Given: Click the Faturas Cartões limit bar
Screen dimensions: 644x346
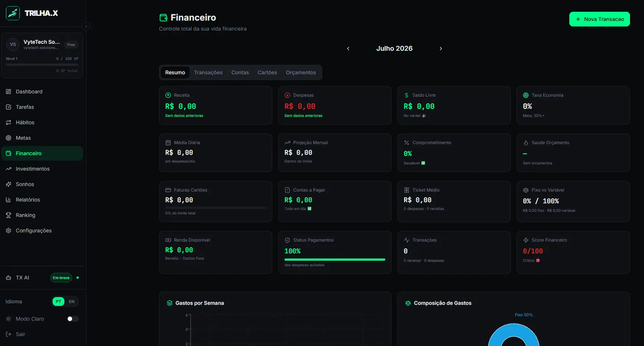Looking at the screenshot, I should point(216,208).
